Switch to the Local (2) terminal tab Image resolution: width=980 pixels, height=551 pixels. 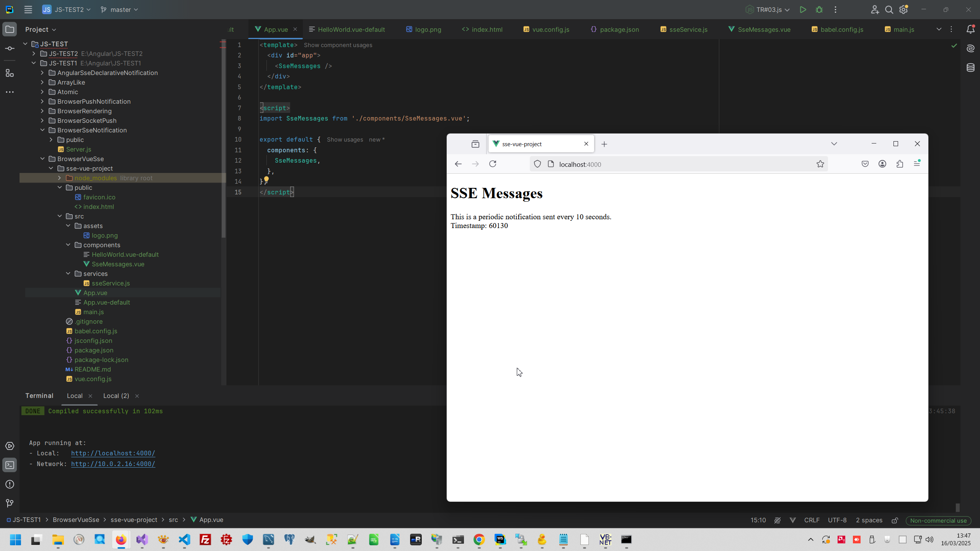pos(116,396)
